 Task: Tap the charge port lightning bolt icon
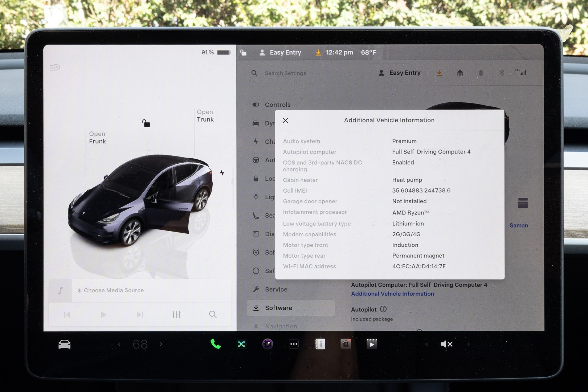coord(222,173)
